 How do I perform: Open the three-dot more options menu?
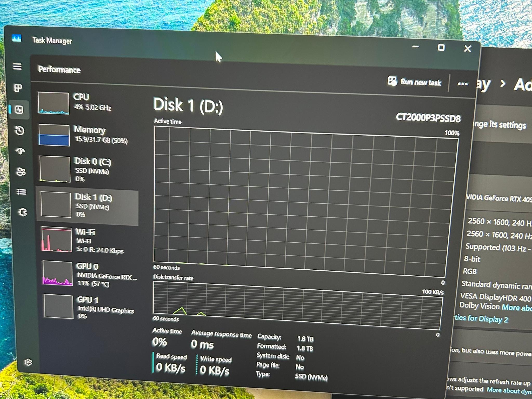pyautogui.click(x=463, y=84)
